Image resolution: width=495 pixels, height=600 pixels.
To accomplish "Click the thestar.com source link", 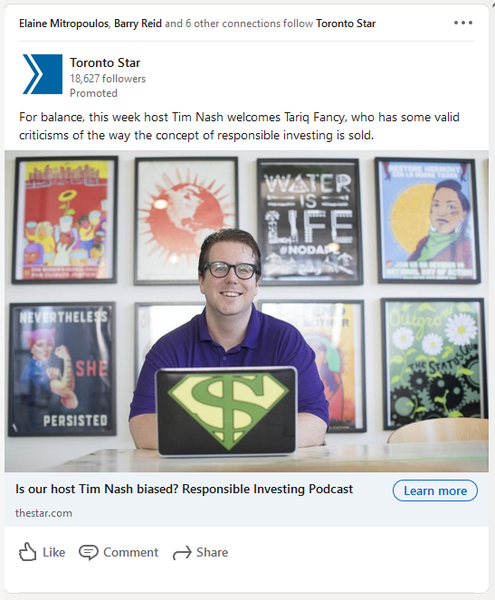I will coord(44,513).
